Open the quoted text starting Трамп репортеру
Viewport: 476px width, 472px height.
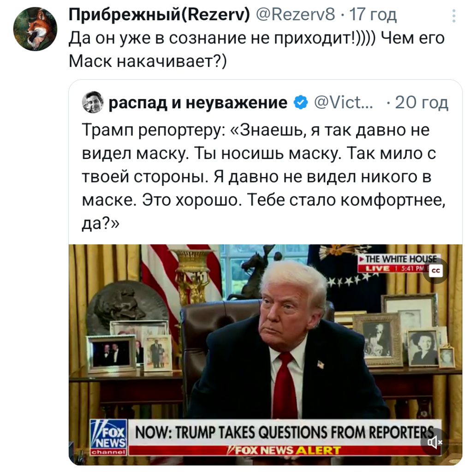[x=263, y=176]
